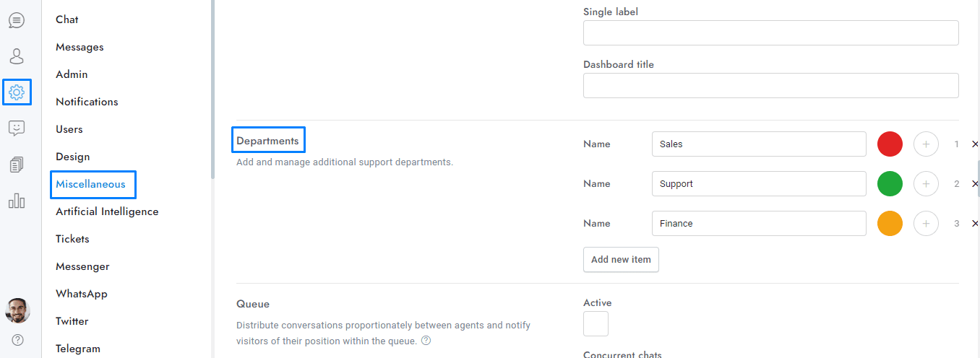Open the users profile icon in sidebar
Image resolution: width=980 pixels, height=358 pixels.
(x=17, y=56)
